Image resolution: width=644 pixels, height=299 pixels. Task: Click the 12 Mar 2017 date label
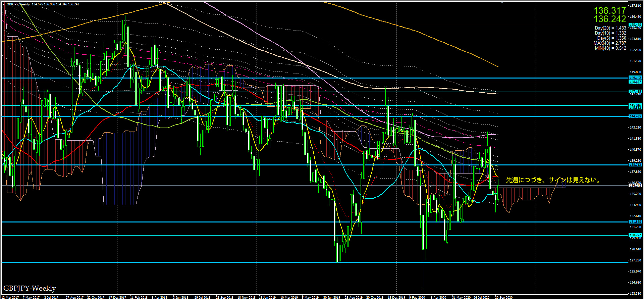coord(10,297)
